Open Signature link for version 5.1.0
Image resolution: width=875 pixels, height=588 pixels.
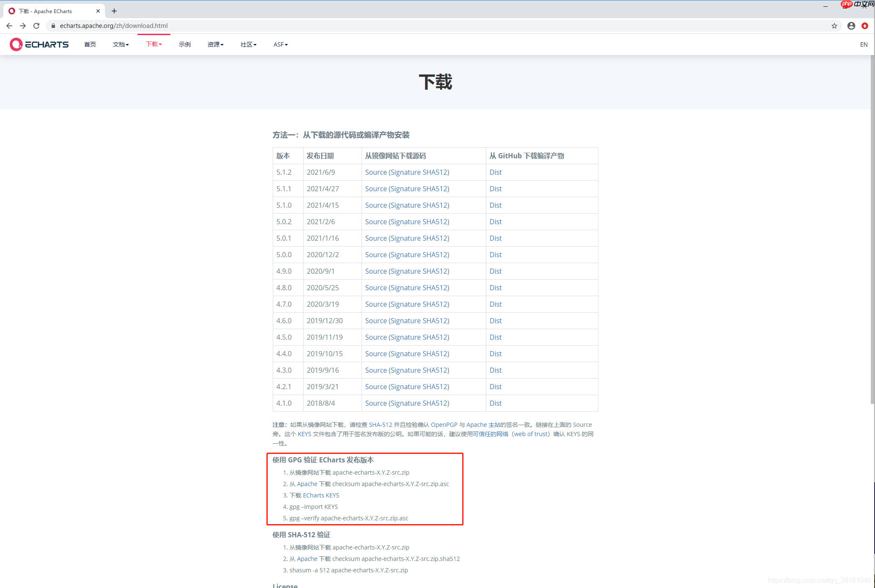click(405, 205)
